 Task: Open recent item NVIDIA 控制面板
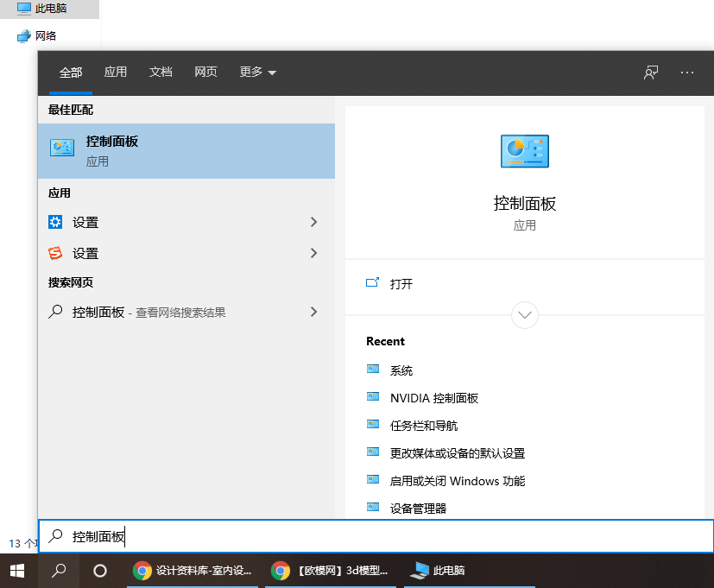pyautogui.click(x=434, y=398)
